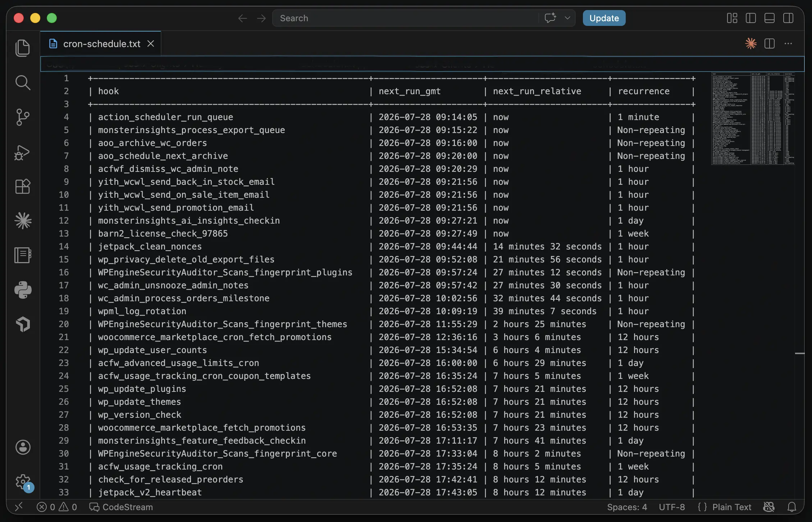
Task: Click the text check_for_released_preorders
Action: pos(170,480)
